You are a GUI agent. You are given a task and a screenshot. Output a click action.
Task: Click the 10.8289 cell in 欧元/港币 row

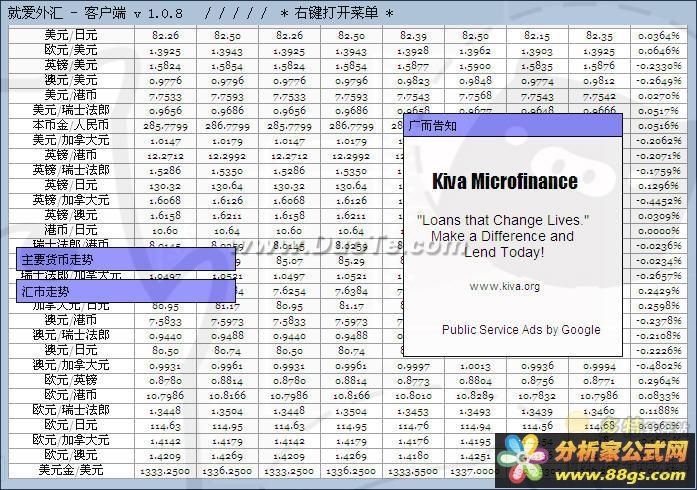475,396
